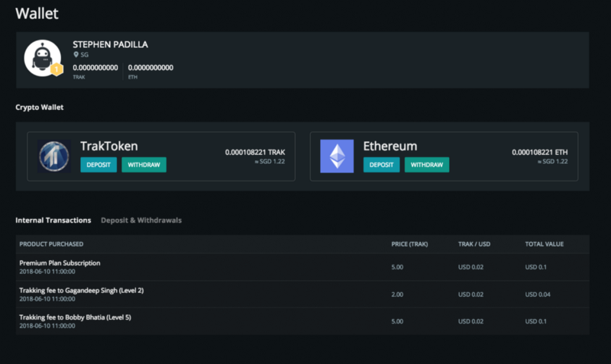Click the TrakToken coin logo
The width and height of the screenshot is (611, 364).
(54, 156)
